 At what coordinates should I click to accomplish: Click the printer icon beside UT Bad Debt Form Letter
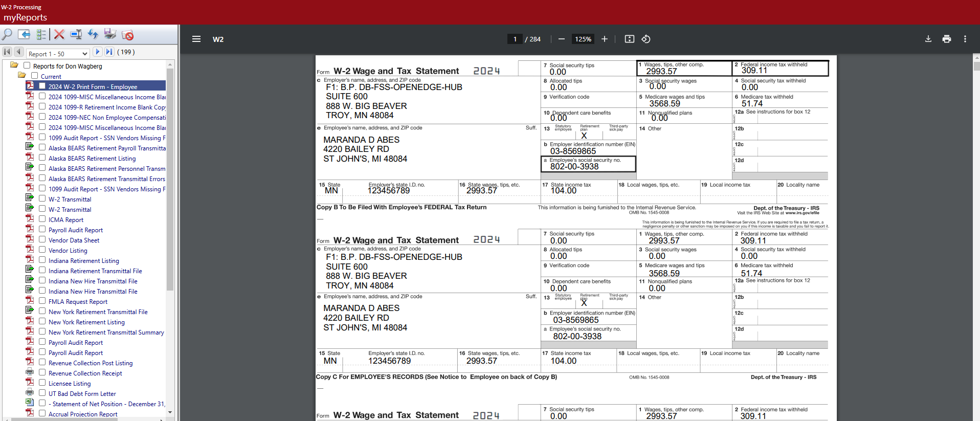[x=30, y=393]
